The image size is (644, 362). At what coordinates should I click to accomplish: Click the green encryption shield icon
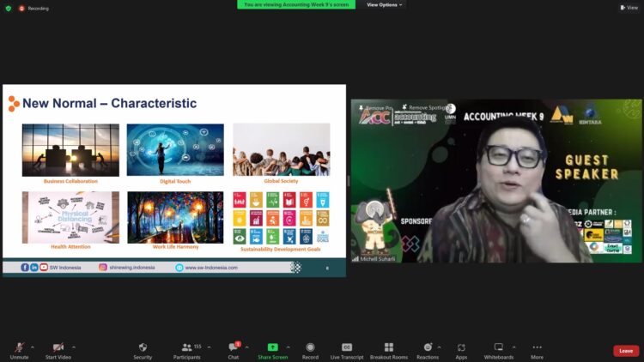pos(9,8)
